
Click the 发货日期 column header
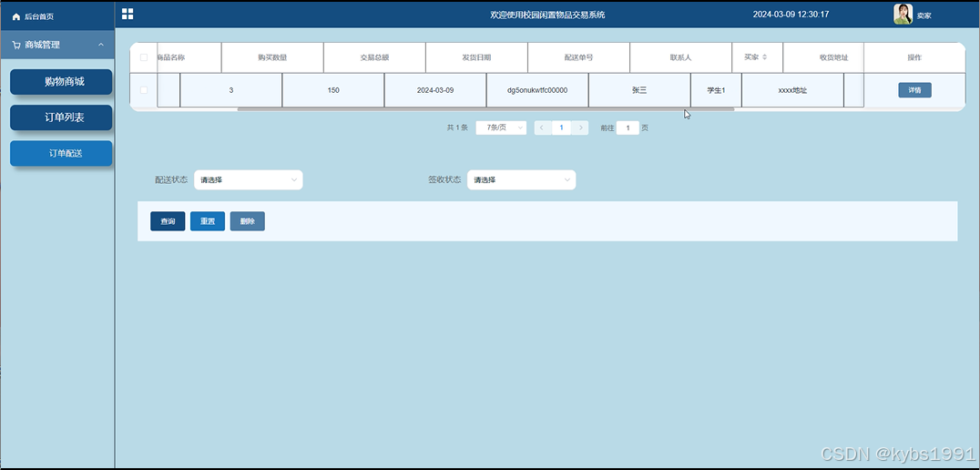[x=476, y=57]
